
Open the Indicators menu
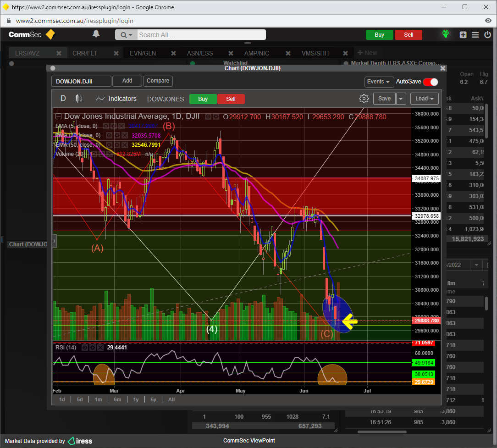116,99
